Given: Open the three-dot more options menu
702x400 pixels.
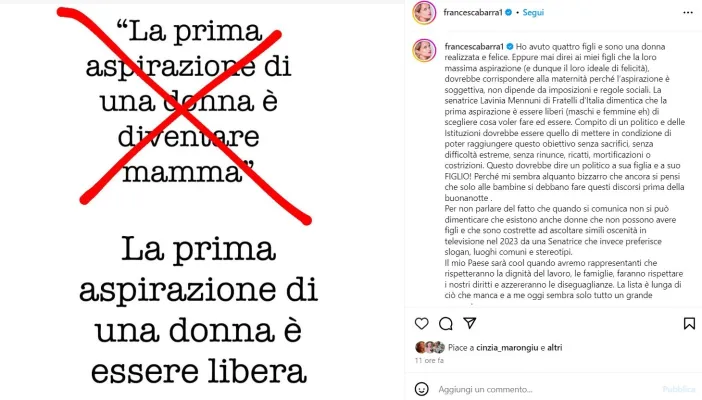Looking at the screenshot, I should coord(688,13).
